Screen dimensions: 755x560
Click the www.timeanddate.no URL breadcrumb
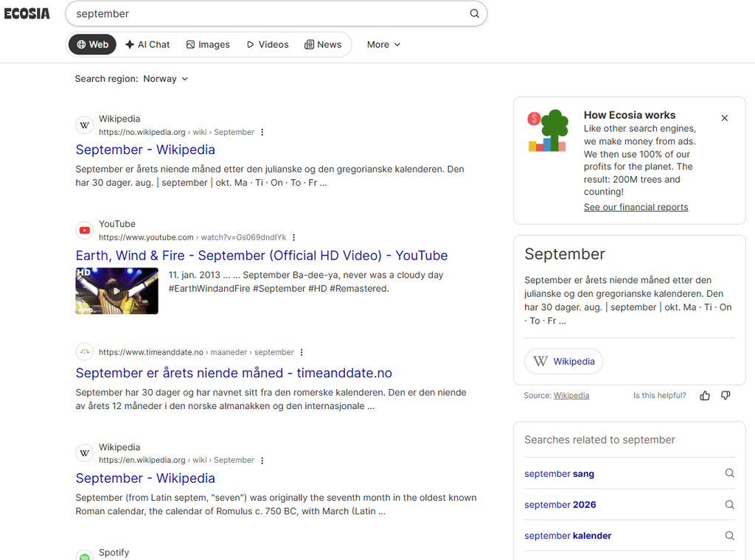click(x=196, y=352)
